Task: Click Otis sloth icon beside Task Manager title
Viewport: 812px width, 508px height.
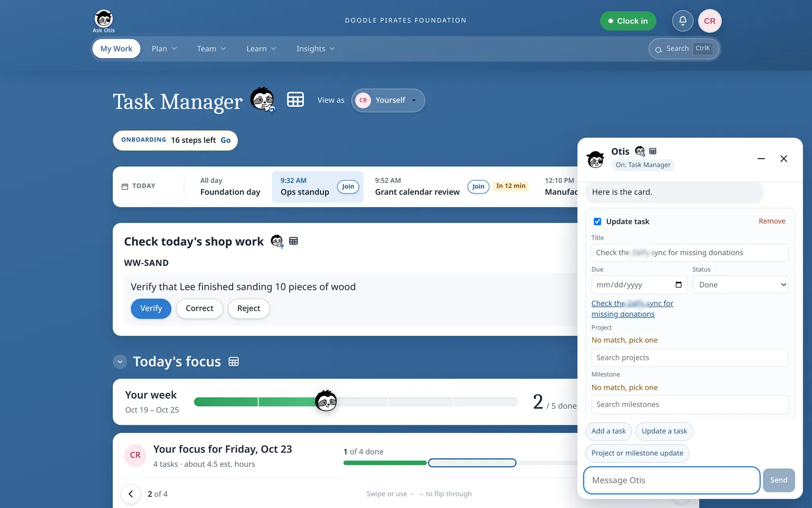Action: tap(263, 100)
